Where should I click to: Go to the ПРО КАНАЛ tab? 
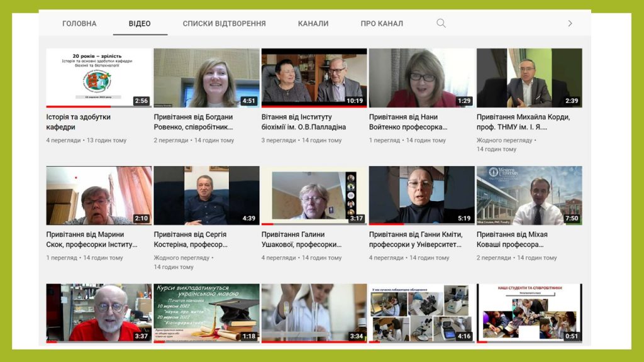point(382,24)
